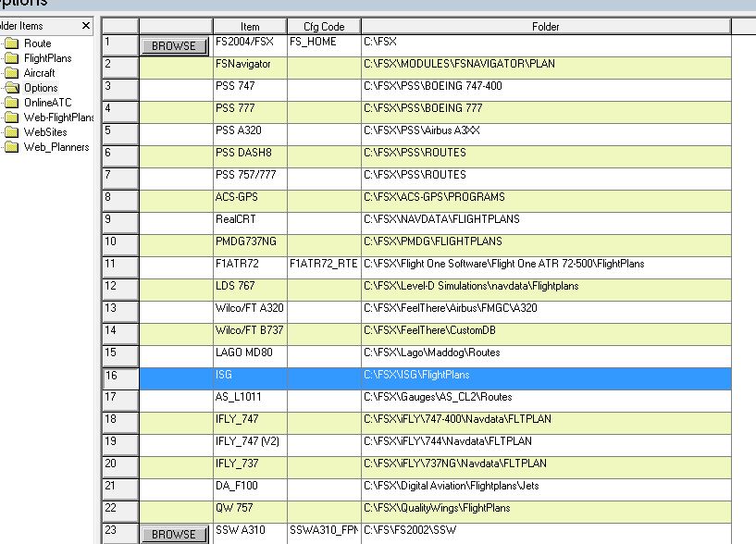Select the Wilco/FT A320 item cell

[250, 312]
